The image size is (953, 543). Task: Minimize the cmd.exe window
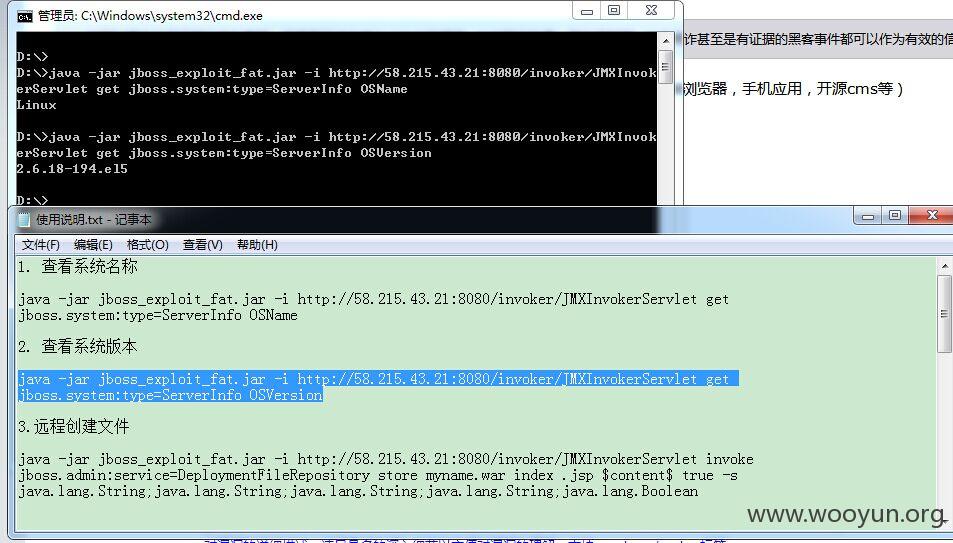tap(587, 10)
